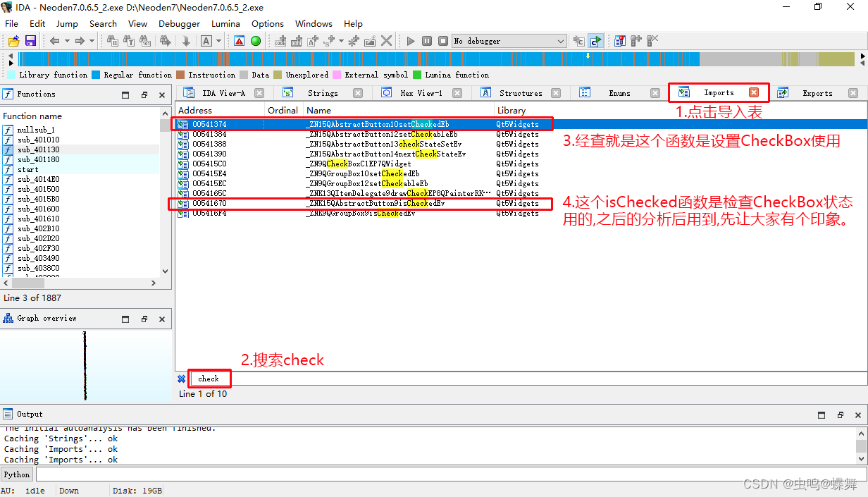Click the filter box containing 'check'
The height and width of the screenshot is (497, 868).
pos(528,379)
